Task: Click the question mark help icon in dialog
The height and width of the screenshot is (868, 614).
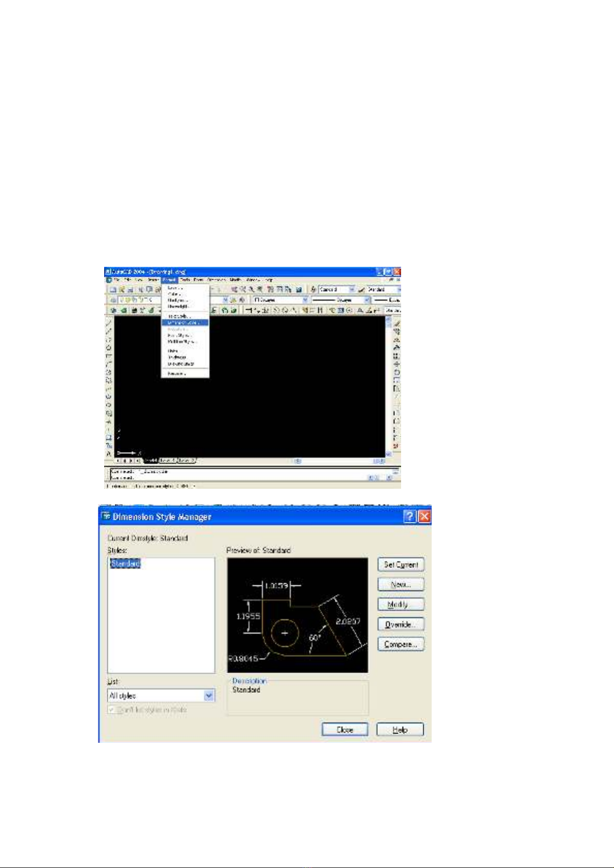Action: click(409, 517)
